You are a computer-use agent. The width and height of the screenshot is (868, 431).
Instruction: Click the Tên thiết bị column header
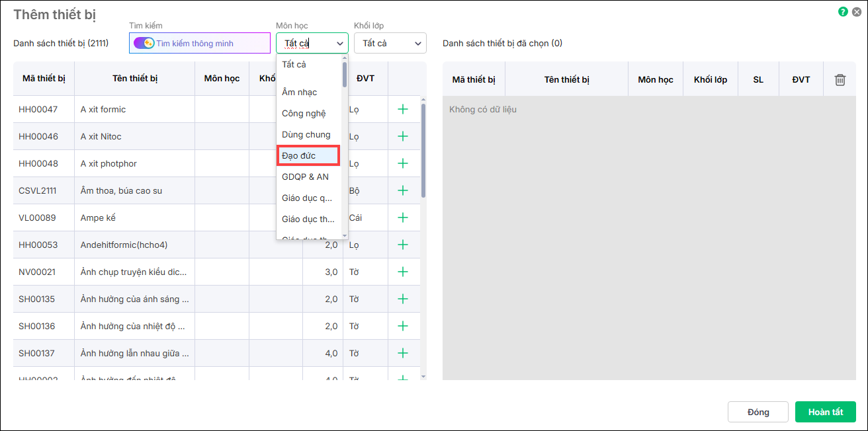(135, 79)
